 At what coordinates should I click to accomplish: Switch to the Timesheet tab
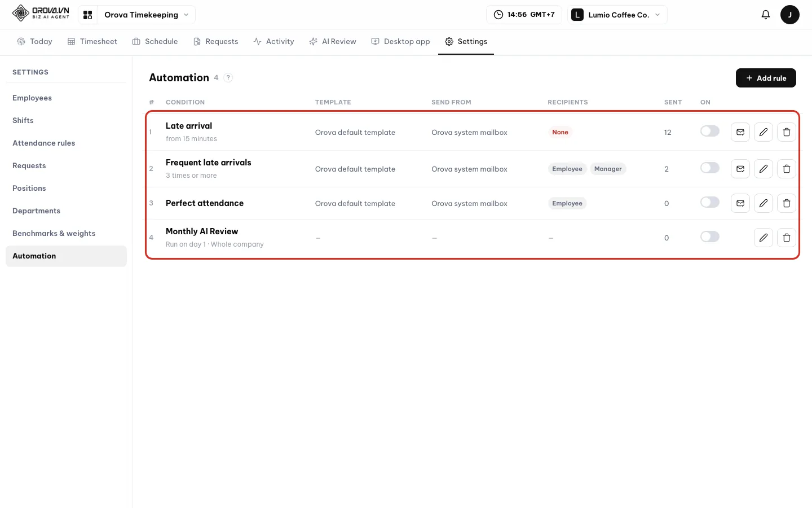[92, 42]
